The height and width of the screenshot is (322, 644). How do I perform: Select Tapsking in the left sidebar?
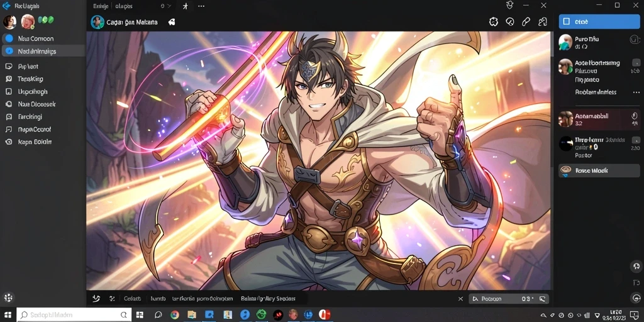(30, 79)
